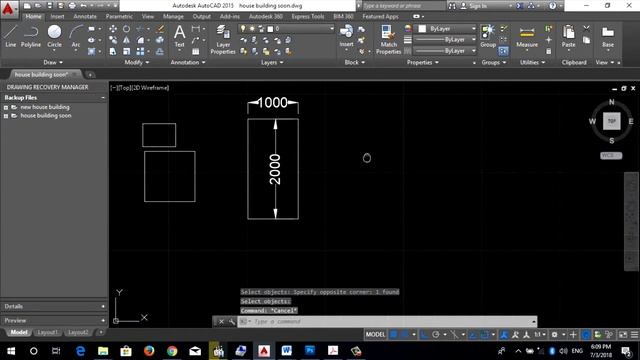Pick the Rotate tool in Modify panel
This screenshot has height=360, width=640.
127,29
